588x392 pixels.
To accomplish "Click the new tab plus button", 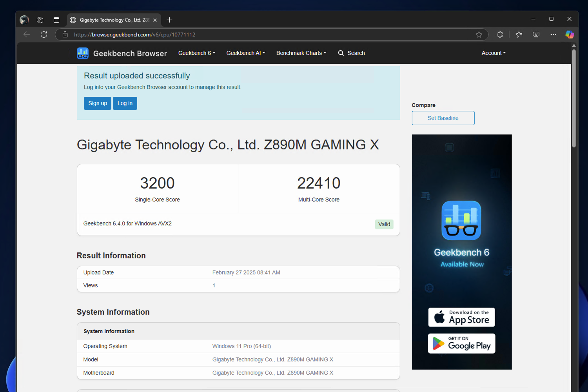I will coord(169,20).
